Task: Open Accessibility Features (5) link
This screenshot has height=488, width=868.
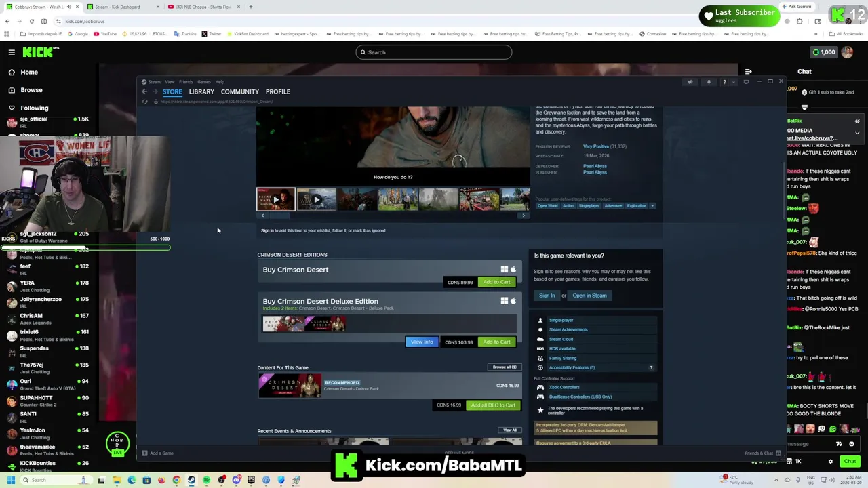Action: click(x=572, y=367)
